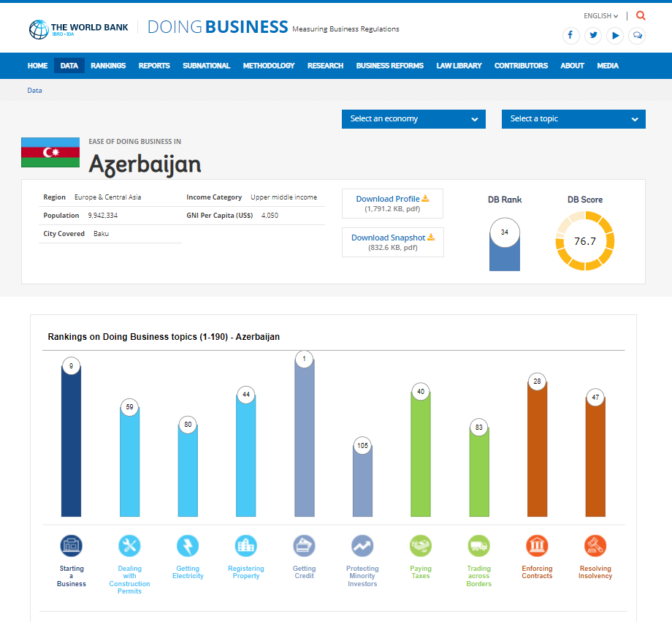Open the Twitter social icon
672x622 pixels.
click(x=593, y=35)
